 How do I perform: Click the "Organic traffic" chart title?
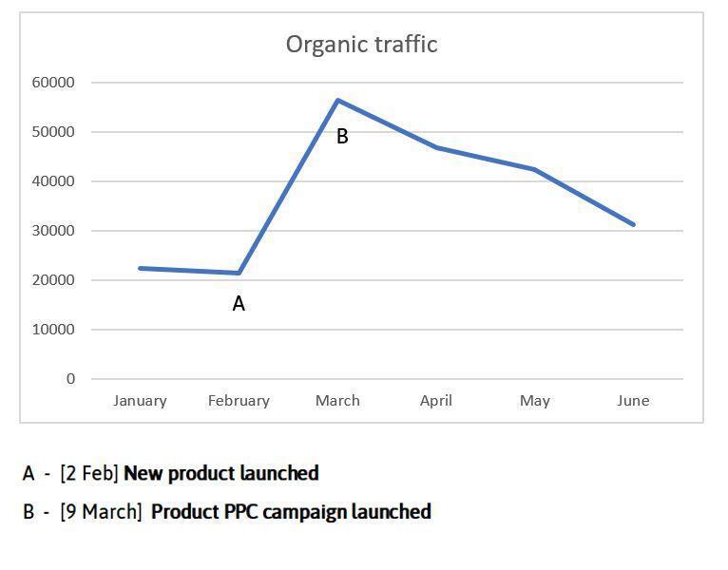361,45
